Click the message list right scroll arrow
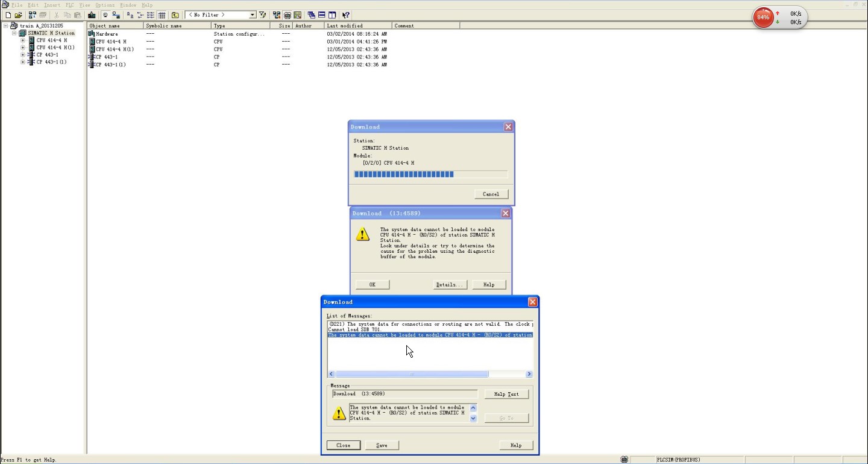 point(529,374)
